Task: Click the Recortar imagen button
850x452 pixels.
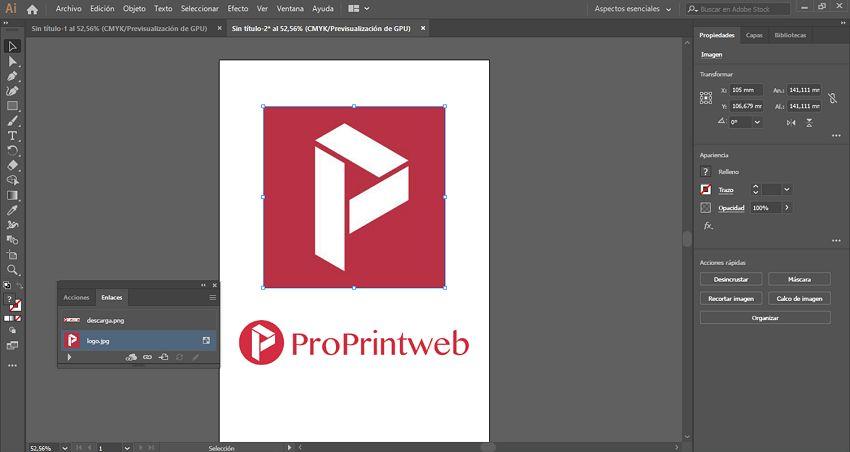Action: (731, 299)
